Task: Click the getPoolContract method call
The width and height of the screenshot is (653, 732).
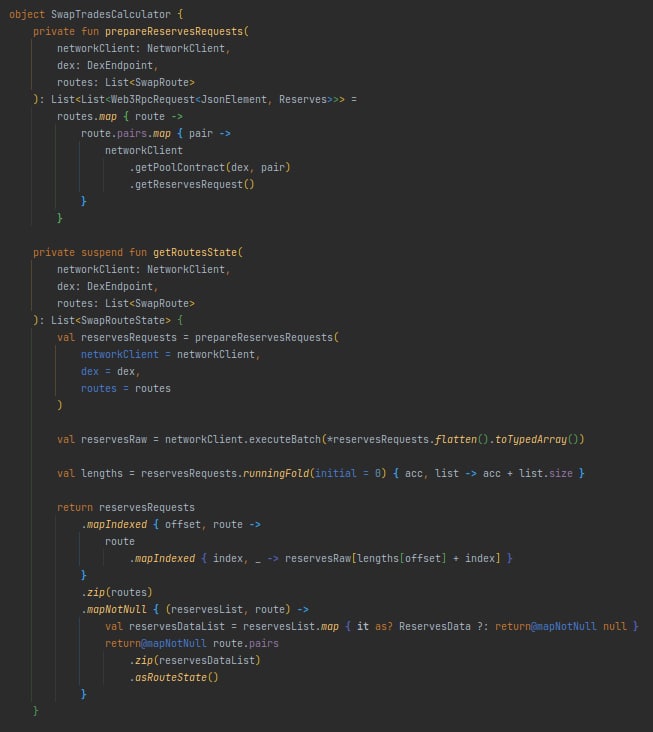Action: coord(180,167)
